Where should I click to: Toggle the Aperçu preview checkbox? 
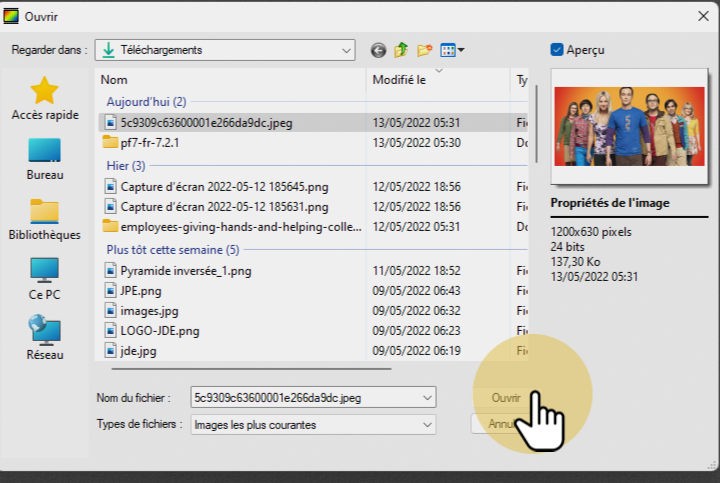[557, 50]
